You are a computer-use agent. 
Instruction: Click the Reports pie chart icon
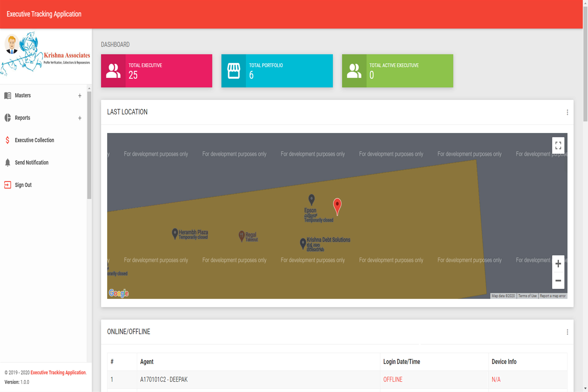pyautogui.click(x=7, y=118)
